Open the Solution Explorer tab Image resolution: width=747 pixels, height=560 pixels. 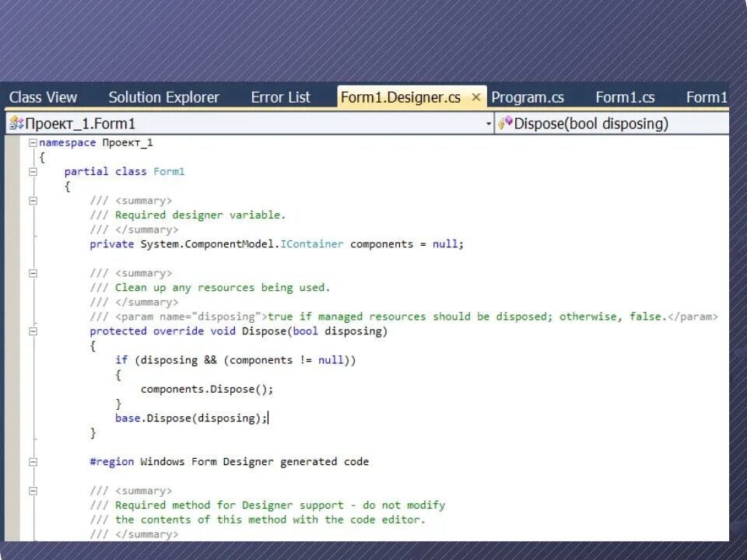point(164,97)
